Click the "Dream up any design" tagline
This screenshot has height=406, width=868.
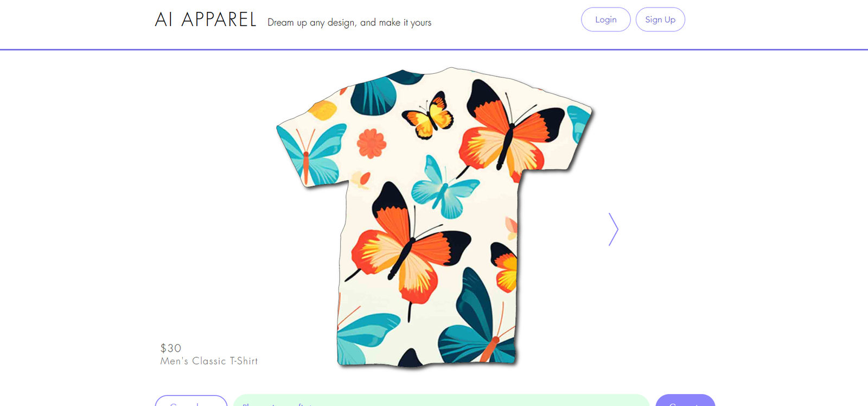coord(349,23)
